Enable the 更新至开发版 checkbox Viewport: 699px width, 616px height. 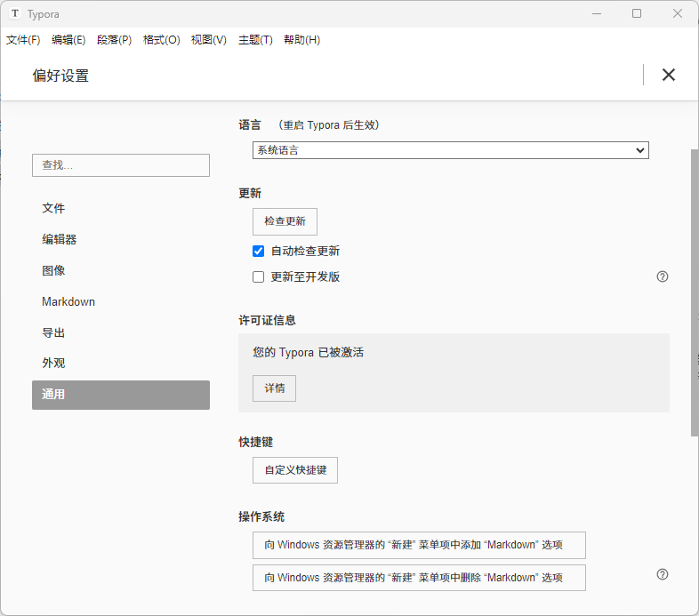coord(259,277)
